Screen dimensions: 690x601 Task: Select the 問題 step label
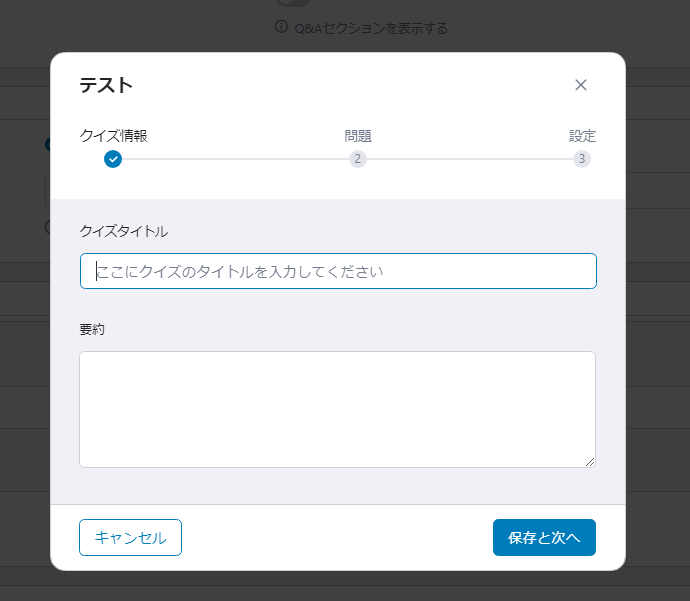[x=358, y=136]
